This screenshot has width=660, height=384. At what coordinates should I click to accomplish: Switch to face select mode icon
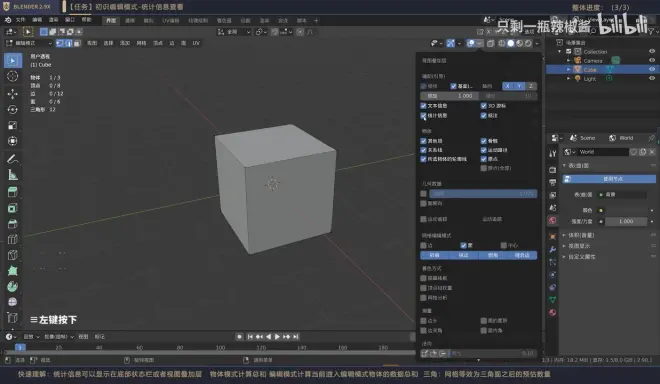[77, 43]
